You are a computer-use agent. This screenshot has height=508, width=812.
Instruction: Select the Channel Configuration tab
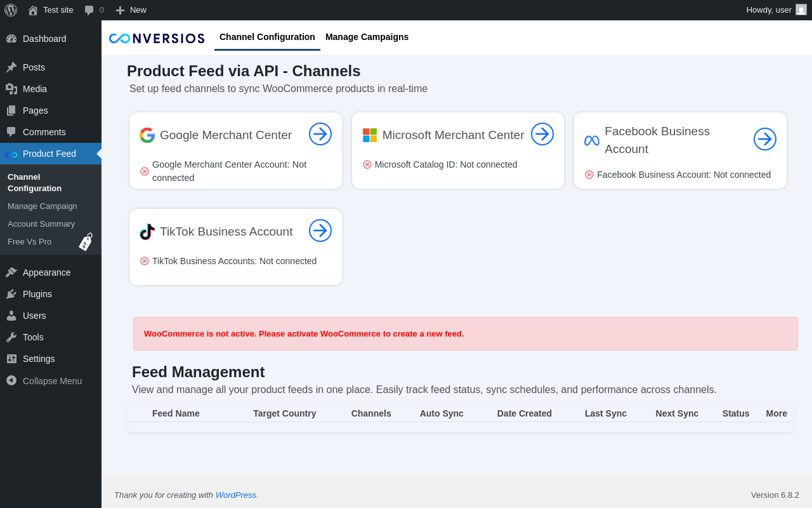pyautogui.click(x=267, y=37)
